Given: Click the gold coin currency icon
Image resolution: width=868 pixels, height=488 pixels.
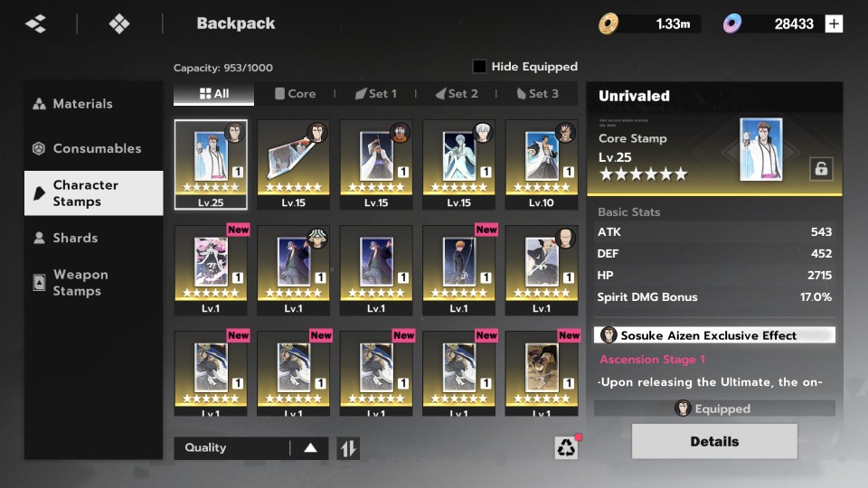Looking at the screenshot, I should click(609, 23).
